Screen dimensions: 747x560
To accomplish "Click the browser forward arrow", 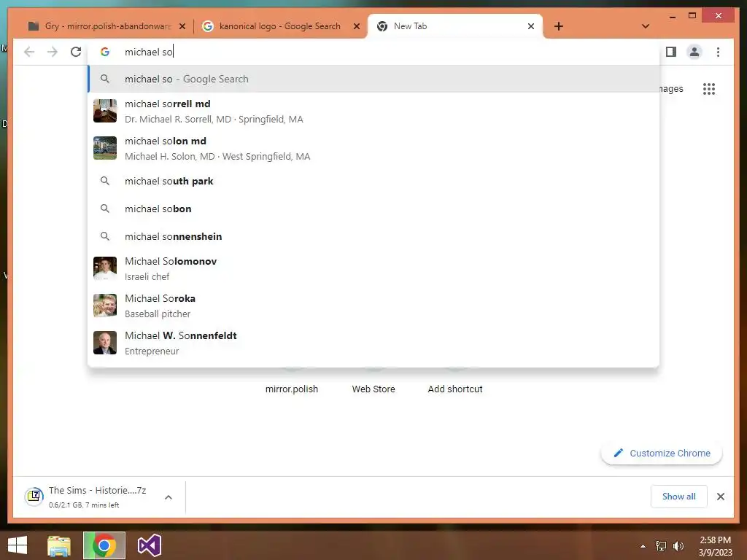I will pyautogui.click(x=53, y=52).
